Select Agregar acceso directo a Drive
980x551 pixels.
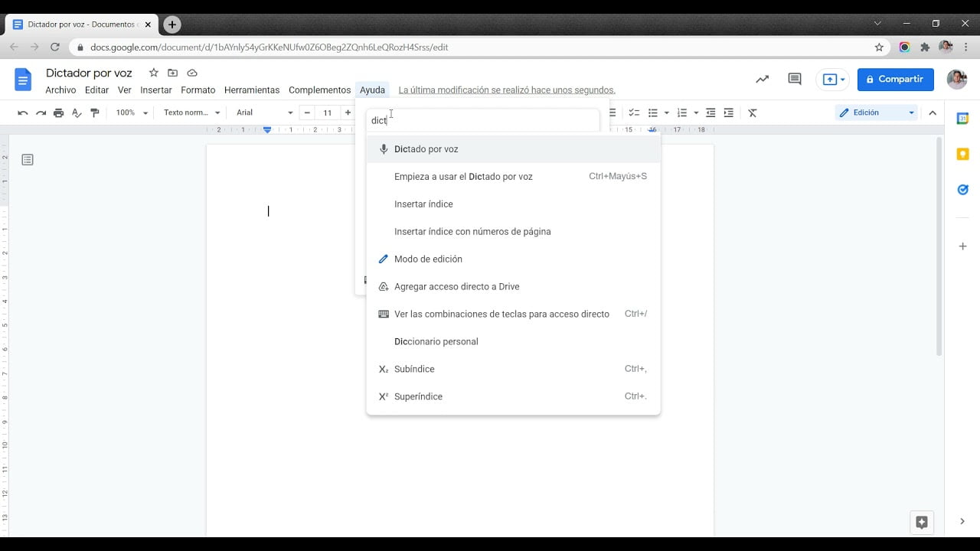[513, 287]
